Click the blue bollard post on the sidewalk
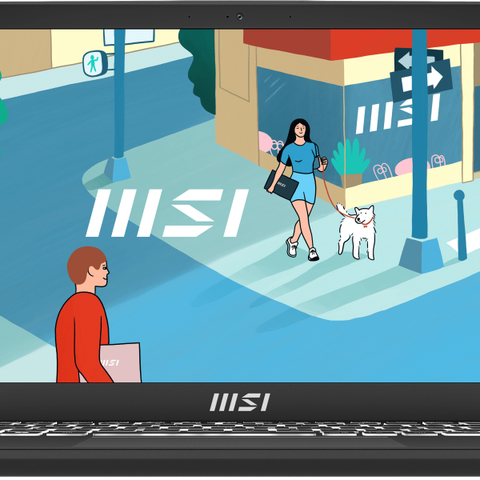This screenshot has width=480, height=480. point(460,225)
